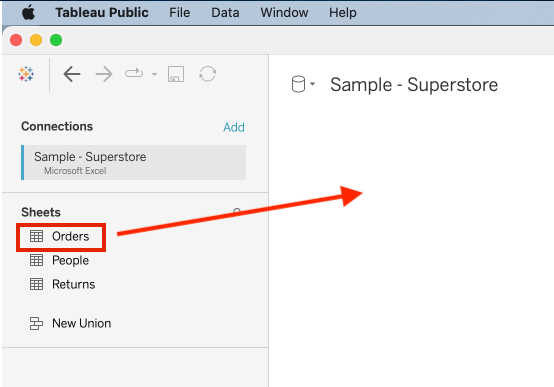
Task: Click Add next to Connections
Action: [x=234, y=127]
